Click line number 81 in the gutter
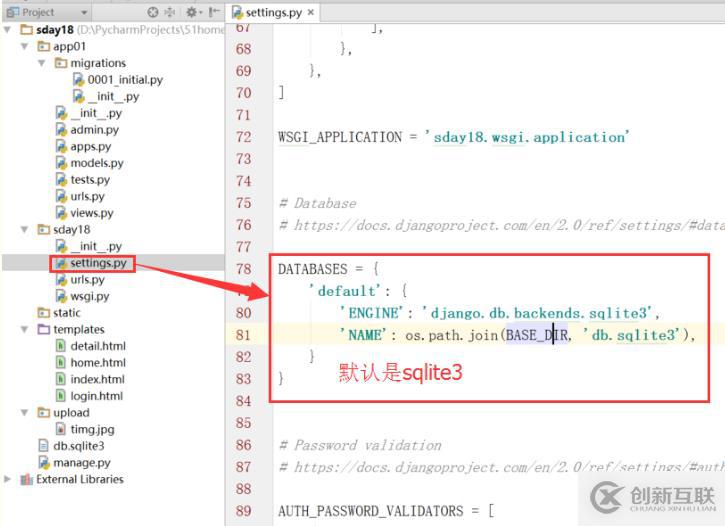725x526 pixels. (243, 335)
